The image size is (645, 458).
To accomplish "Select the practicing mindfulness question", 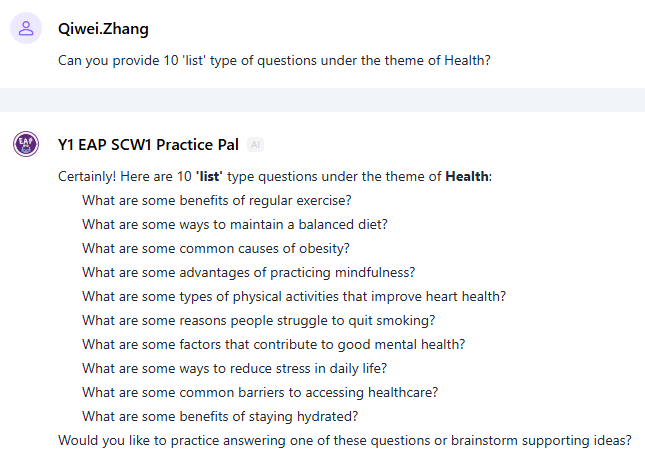I will (x=248, y=272).
